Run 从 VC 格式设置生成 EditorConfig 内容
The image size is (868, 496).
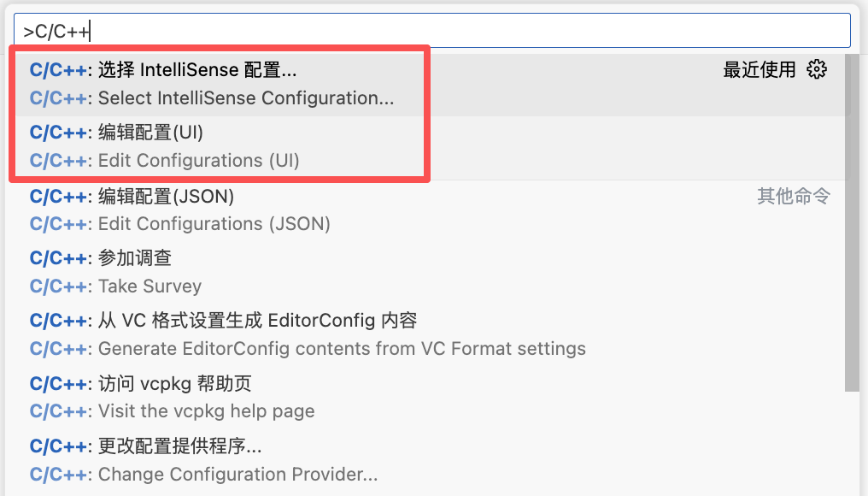256,321
